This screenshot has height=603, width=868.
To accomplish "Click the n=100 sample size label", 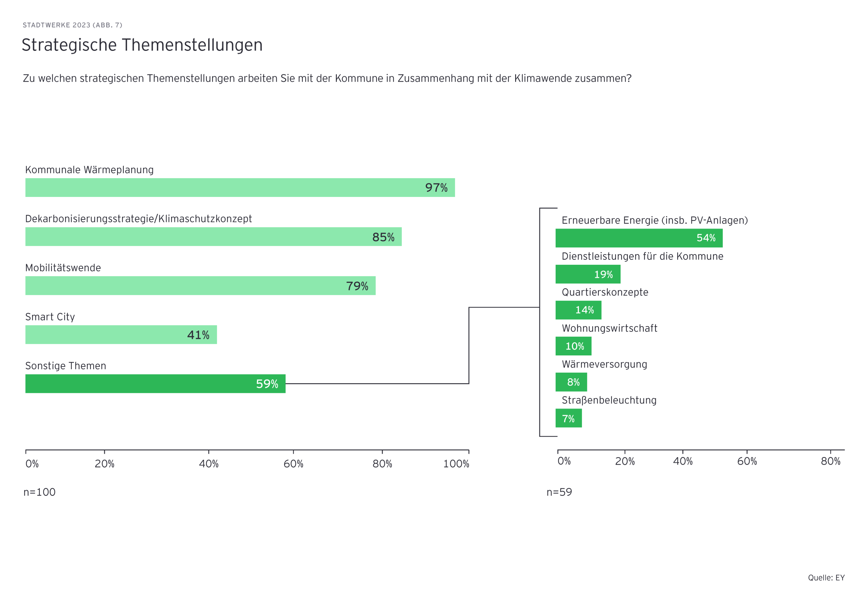I will pyautogui.click(x=40, y=492).
